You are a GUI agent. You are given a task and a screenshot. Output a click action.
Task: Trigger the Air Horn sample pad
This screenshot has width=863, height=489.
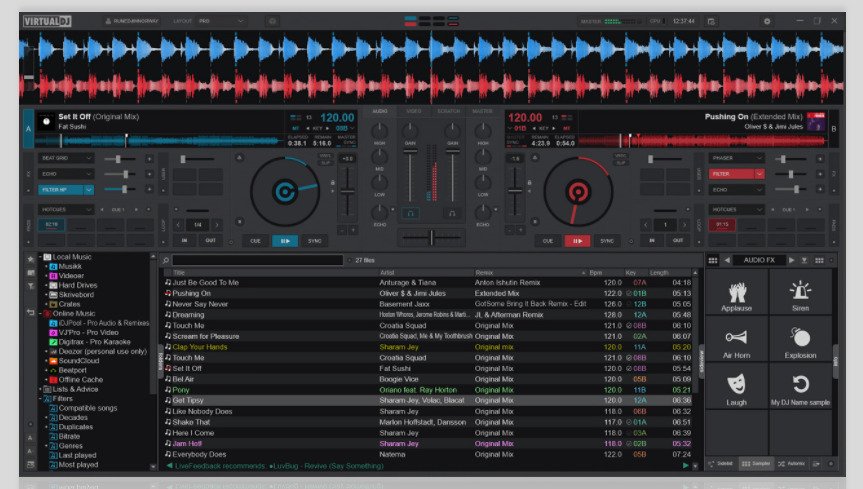point(736,339)
